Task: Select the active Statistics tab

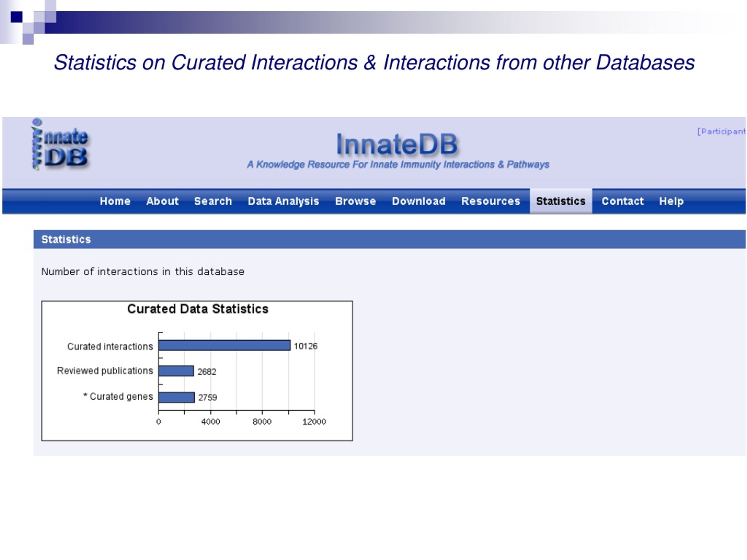Action: tap(561, 201)
